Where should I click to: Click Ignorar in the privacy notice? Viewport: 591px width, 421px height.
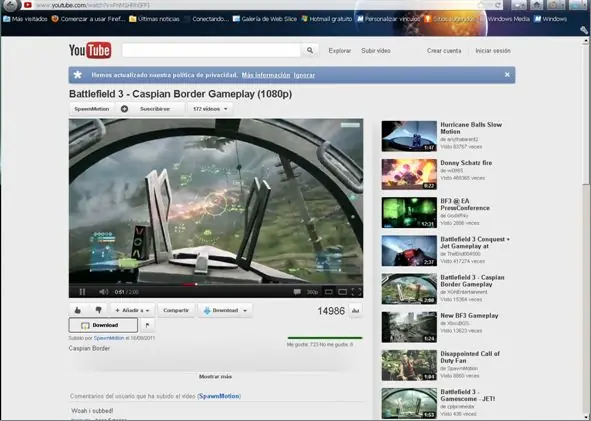[x=304, y=75]
